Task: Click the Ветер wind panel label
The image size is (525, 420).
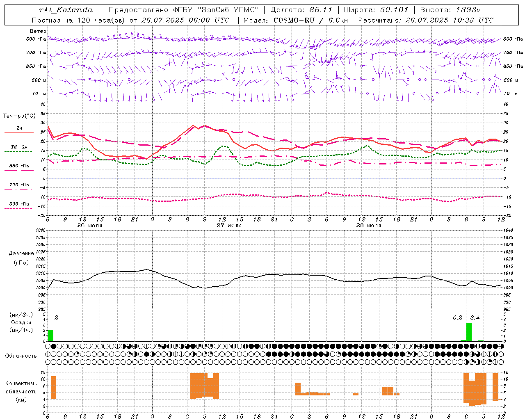Action: pos(38,31)
